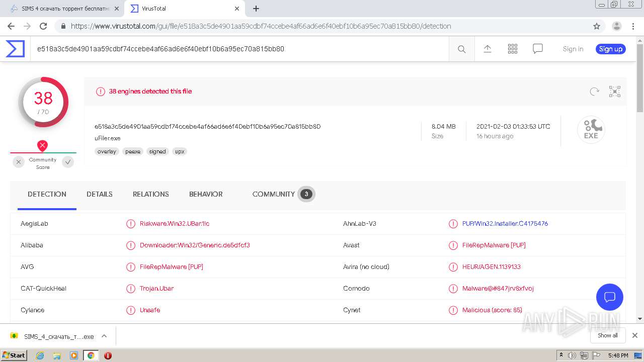Vote malicious with the X community icon
The image size is (644, 362).
point(19,162)
